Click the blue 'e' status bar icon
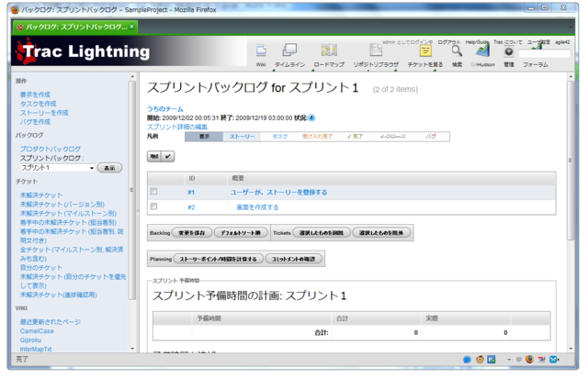Viewport: 588px width, 379px height. [492, 360]
